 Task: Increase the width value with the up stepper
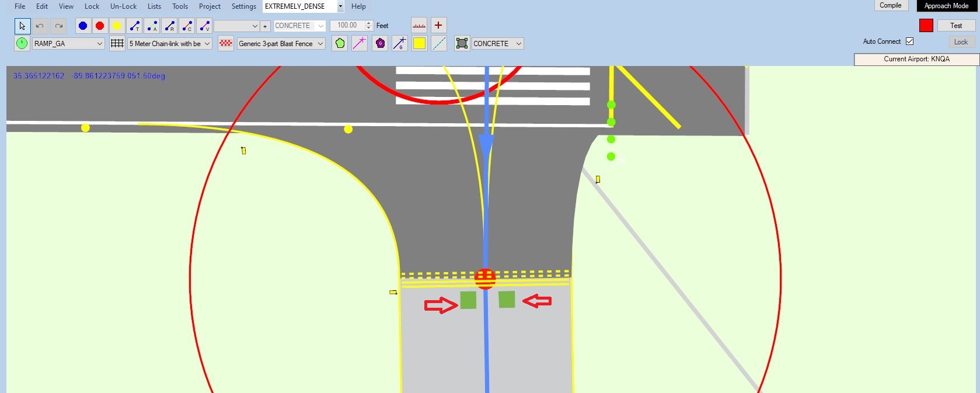tap(369, 23)
